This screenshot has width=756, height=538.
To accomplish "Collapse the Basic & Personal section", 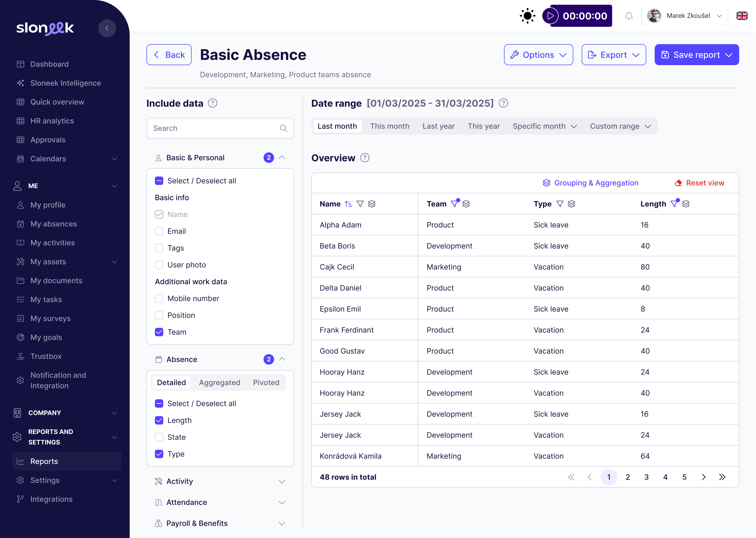I will 282,158.
